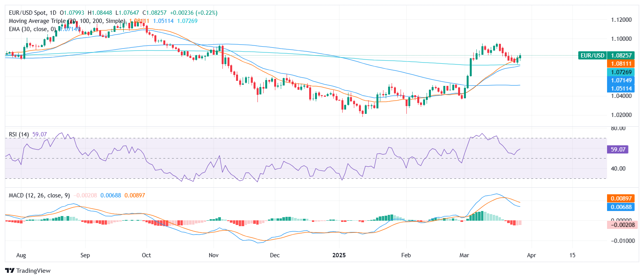Select the EUR/USD Spot symbol title

pos(33,13)
